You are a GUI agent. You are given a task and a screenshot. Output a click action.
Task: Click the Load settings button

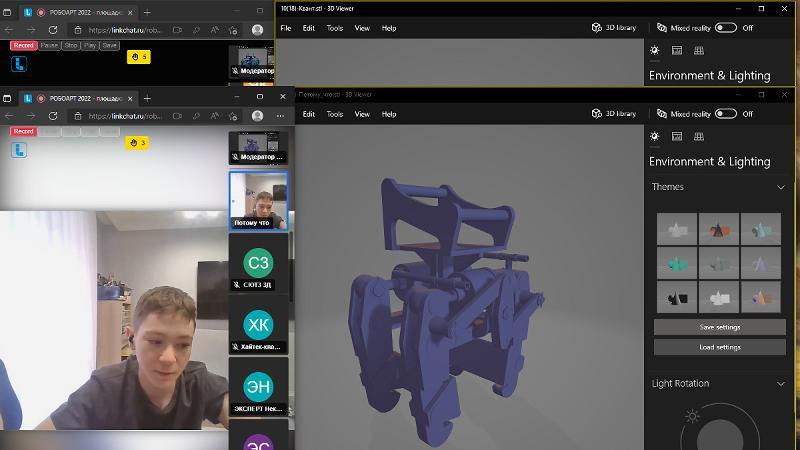(720, 347)
